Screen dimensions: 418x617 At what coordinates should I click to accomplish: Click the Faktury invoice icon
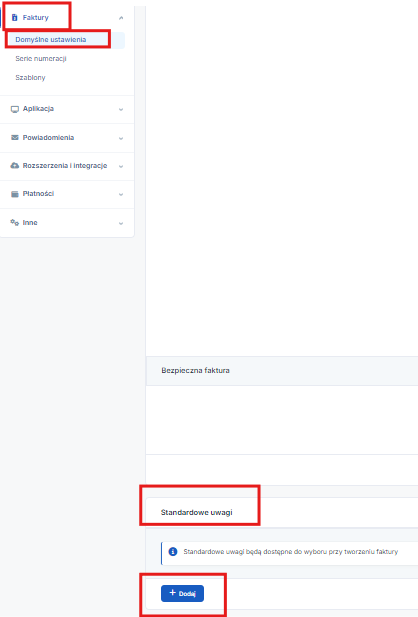pos(15,18)
